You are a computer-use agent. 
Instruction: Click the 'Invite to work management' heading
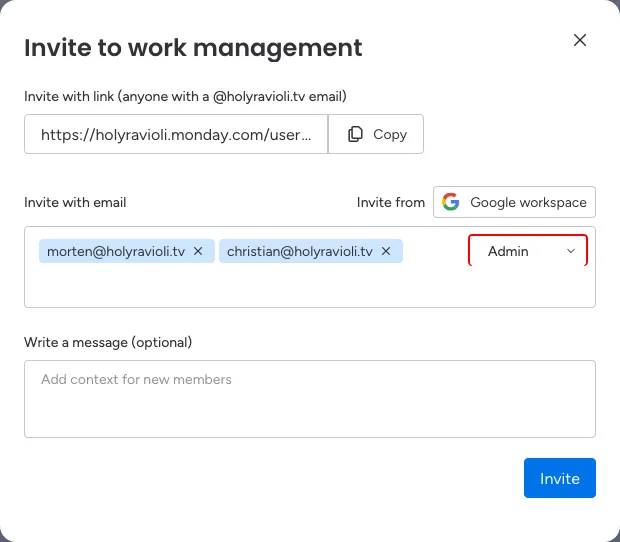[193, 47]
